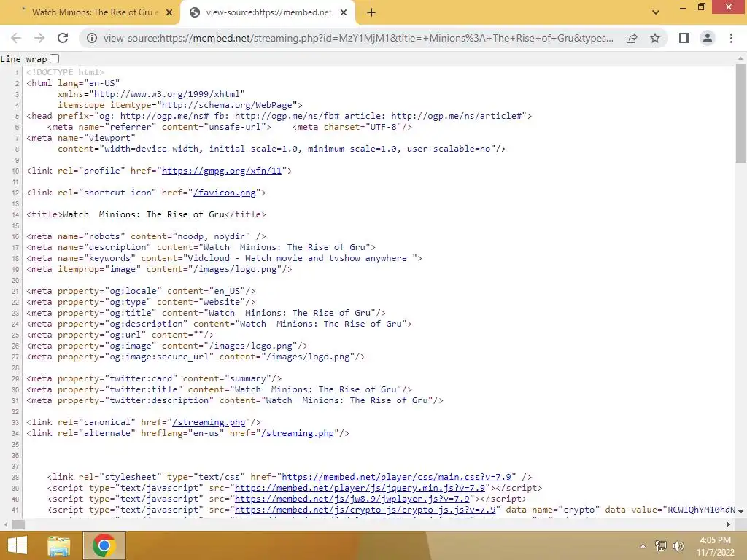This screenshot has width=747, height=560.
Task: Open File Explorer from the taskbar
Action: [58, 545]
